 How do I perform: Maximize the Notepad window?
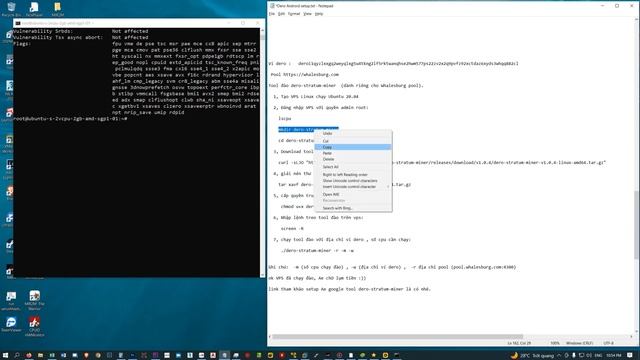coord(617,6)
